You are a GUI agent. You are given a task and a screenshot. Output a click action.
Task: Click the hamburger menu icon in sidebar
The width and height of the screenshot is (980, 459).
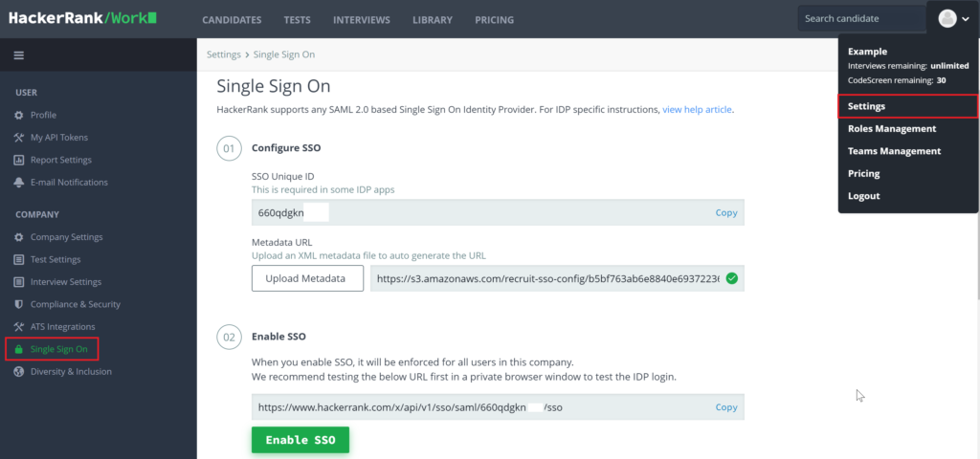click(18, 55)
